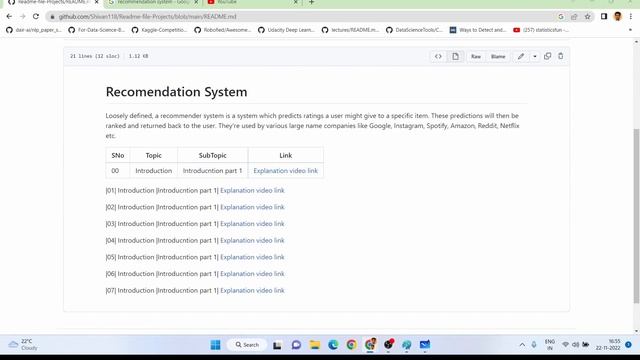Close the recommendation system Google tab

tap(196, 2)
